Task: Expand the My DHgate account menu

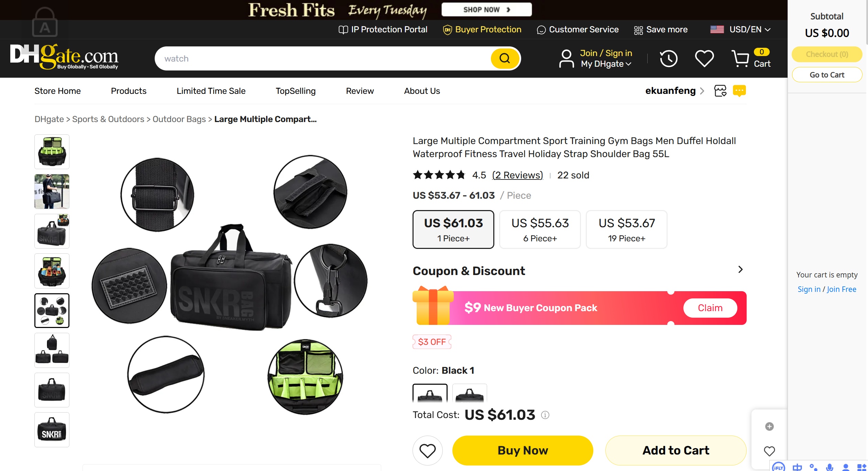Action: coord(606,64)
